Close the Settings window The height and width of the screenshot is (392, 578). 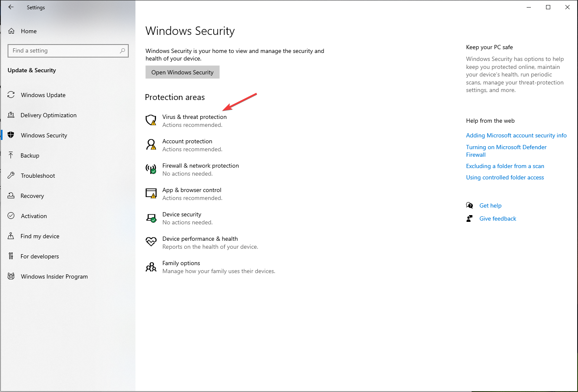click(x=567, y=7)
